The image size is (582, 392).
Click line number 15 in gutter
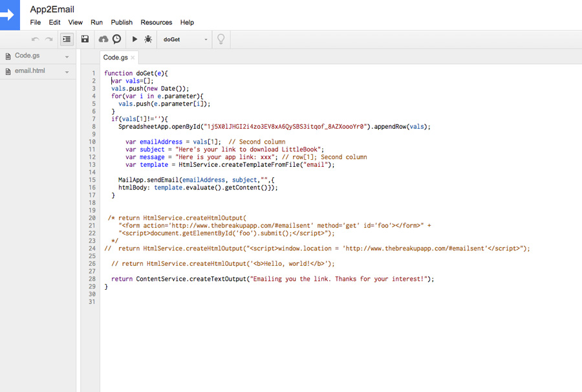coord(92,180)
